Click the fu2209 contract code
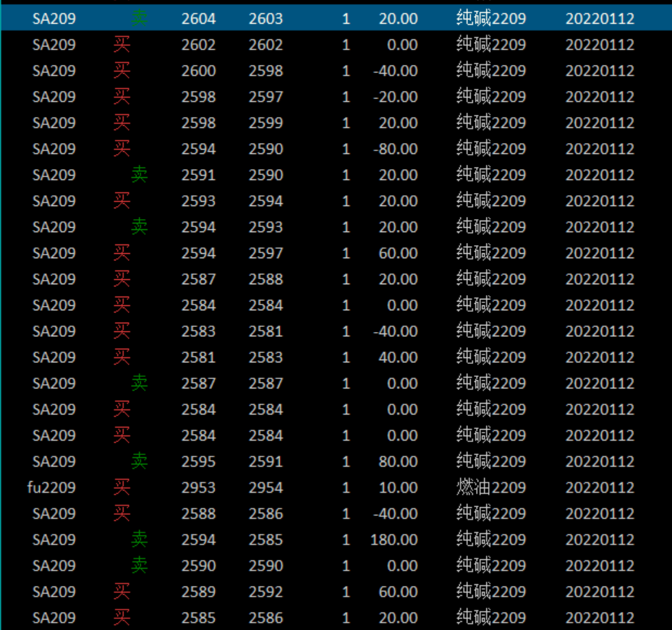Viewport: 672px width, 630px height. click(x=51, y=488)
